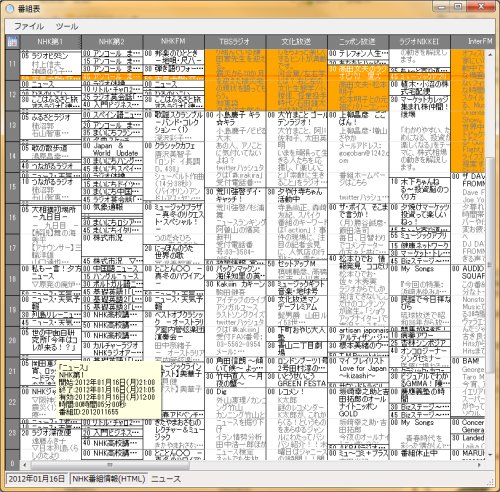Select the テレフォン人生 program cell
The width and height of the screenshot is (500, 492).
pyautogui.click(x=358, y=55)
